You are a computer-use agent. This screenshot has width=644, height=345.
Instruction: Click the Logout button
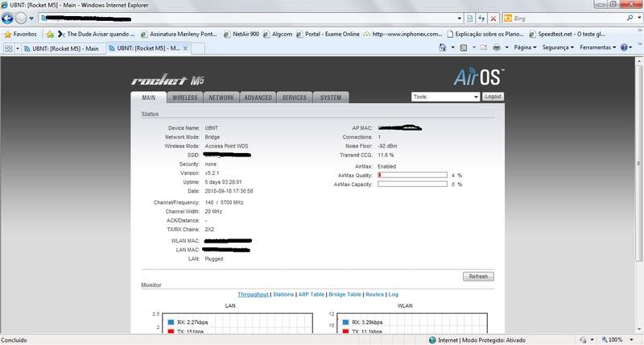point(493,97)
